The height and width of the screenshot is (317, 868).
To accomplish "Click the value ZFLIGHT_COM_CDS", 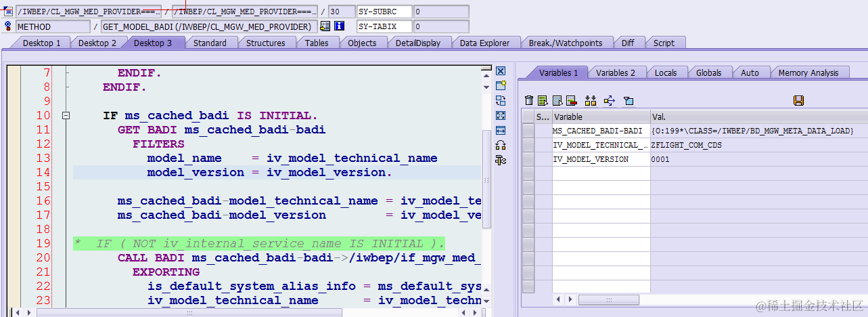I will tap(686, 145).
